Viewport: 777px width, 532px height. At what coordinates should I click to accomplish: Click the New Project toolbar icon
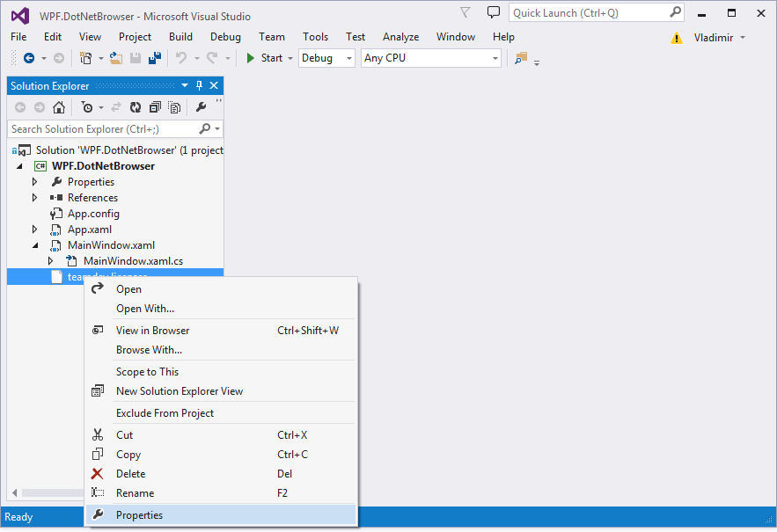(x=85, y=58)
